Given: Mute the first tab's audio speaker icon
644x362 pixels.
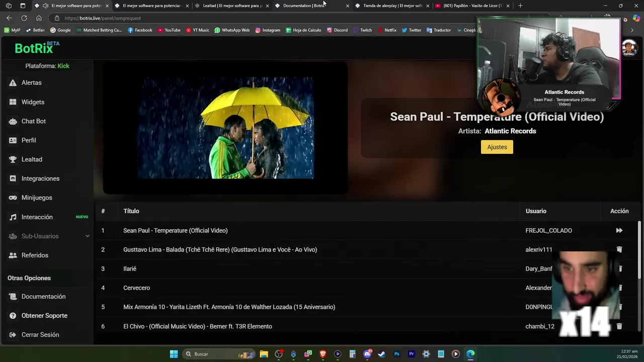Looking at the screenshot, I should pyautogui.click(x=45, y=6).
